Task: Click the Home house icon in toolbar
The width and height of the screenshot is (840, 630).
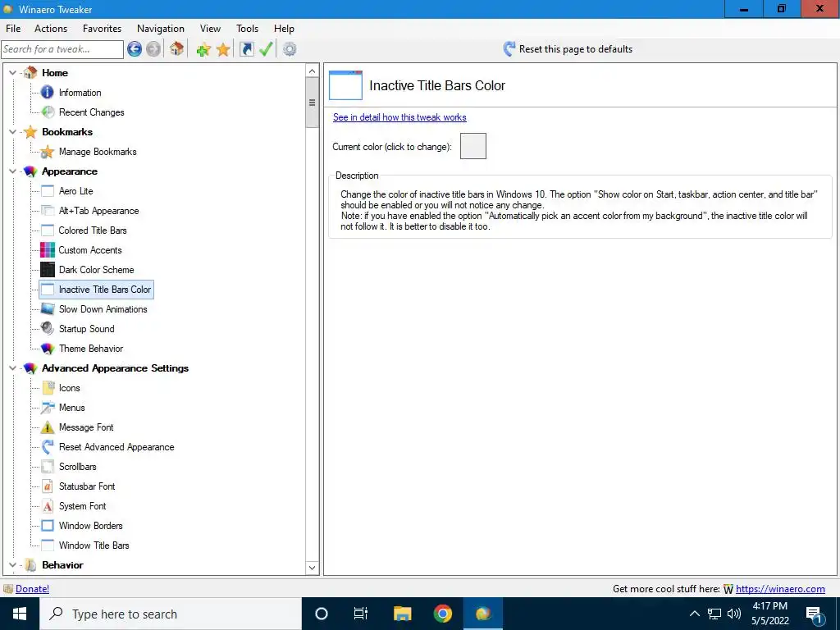Action: coord(177,48)
